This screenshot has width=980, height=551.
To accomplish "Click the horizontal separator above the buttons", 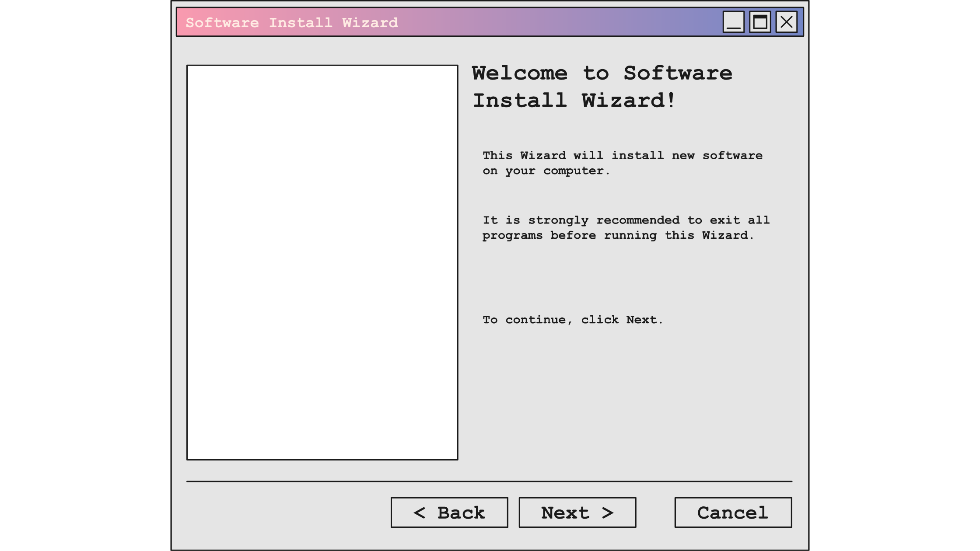I will pos(490,481).
